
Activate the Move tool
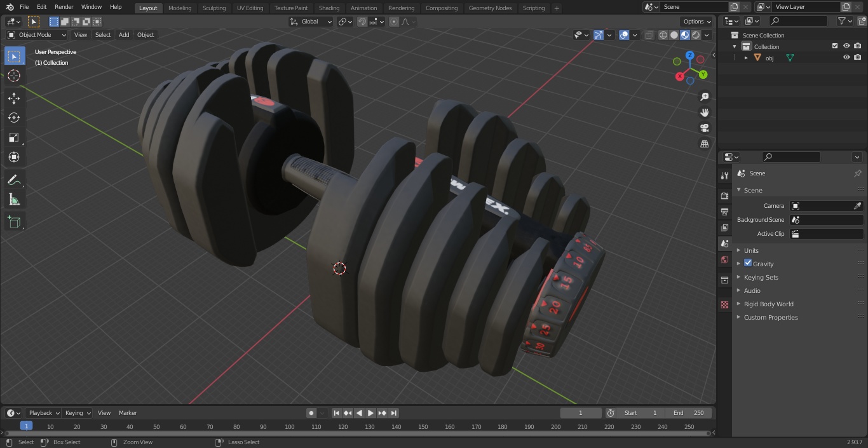14,98
